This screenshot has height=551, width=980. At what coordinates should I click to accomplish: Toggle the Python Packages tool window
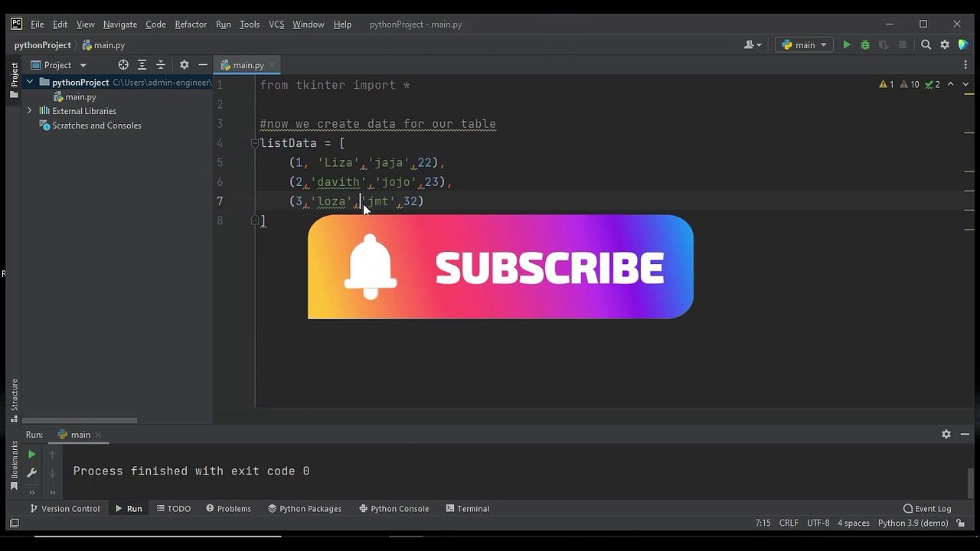click(x=305, y=508)
